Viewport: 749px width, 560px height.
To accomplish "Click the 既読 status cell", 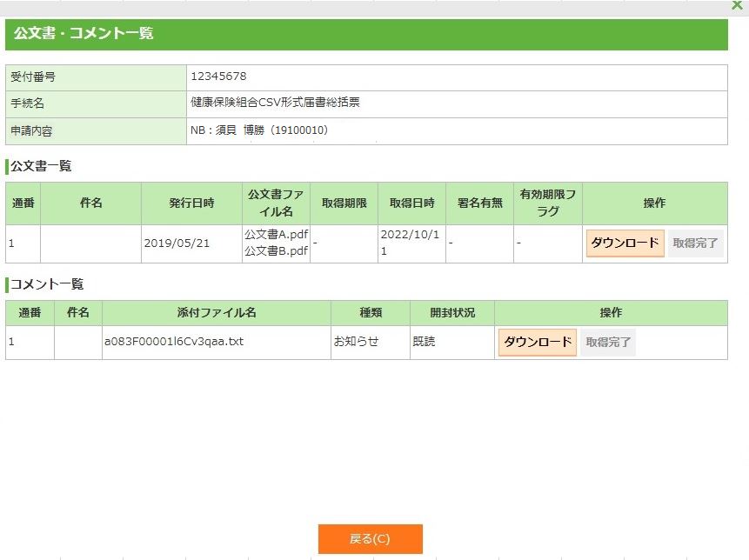I will coord(424,342).
